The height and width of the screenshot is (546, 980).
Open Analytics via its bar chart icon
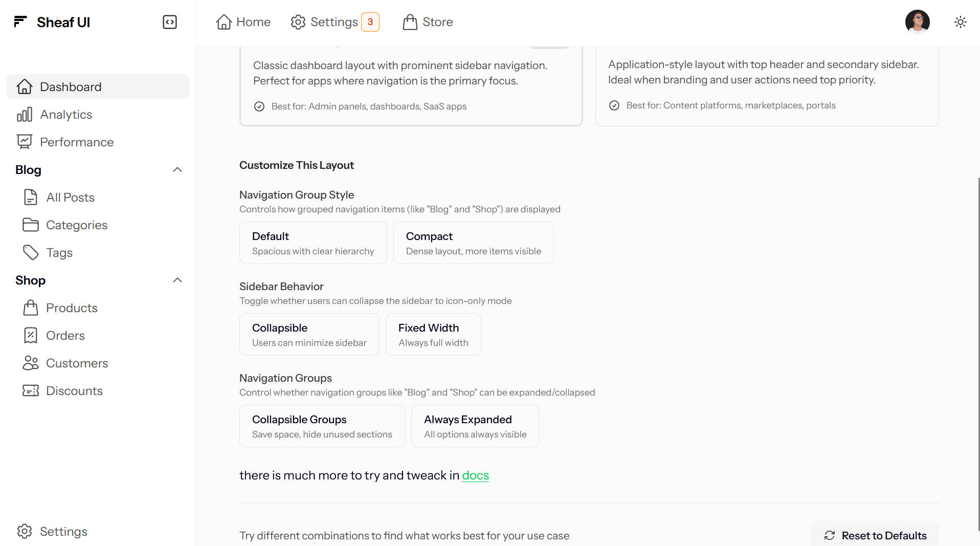(x=24, y=115)
